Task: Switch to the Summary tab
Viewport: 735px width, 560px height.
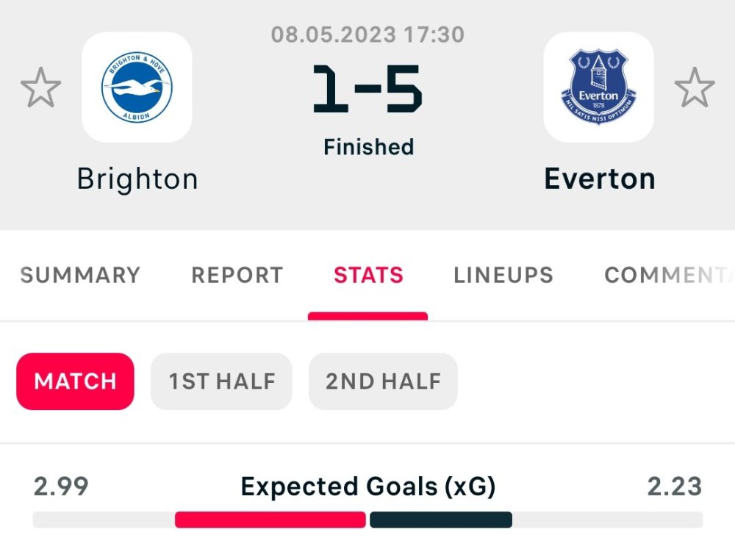Action: point(79,275)
